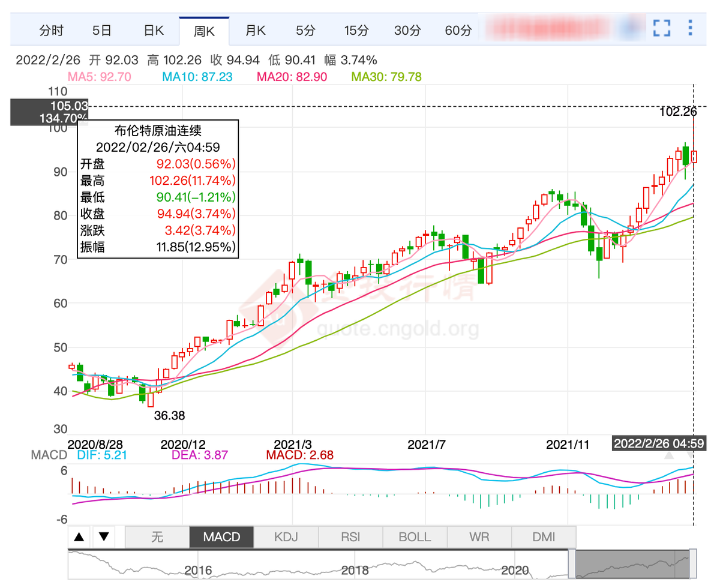This screenshot has width=720, height=588.
Task: Open the 30分 interval view
Action: pos(407,31)
